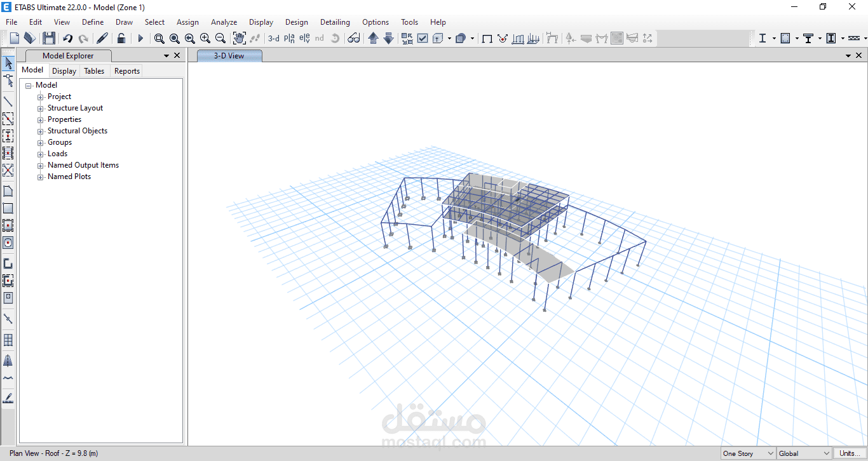Switch to Tables tab in Model Explorer
Screen dimensions: 868x461
click(94, 71)
